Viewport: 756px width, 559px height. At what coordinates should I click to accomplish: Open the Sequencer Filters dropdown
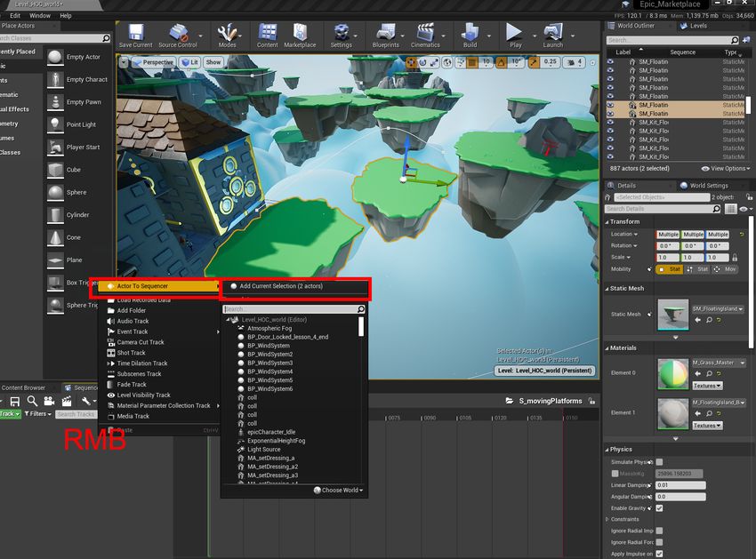[37, 414]
